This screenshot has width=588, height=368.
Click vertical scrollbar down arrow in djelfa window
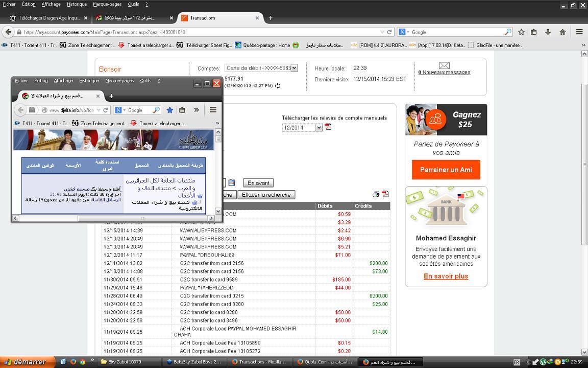pos(218,212)
